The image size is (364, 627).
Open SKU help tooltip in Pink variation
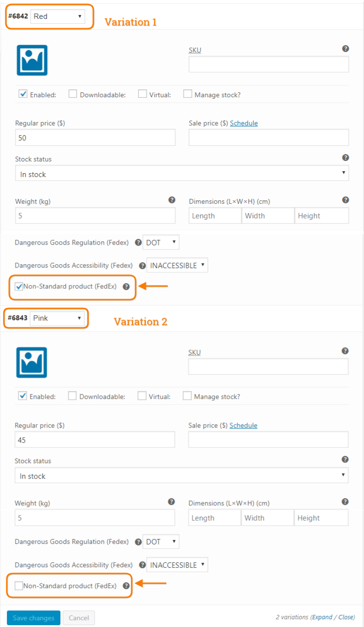coord(345,351)
